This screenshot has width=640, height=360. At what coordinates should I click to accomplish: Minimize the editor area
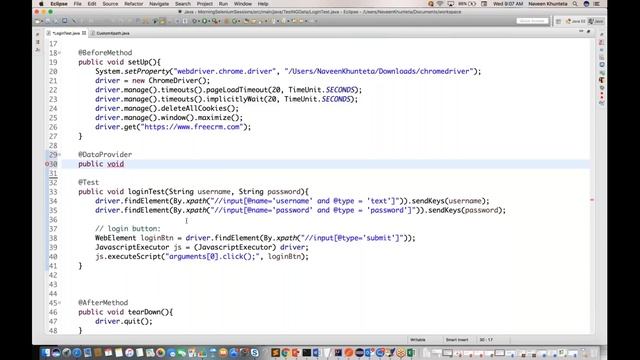click(581, 31)
